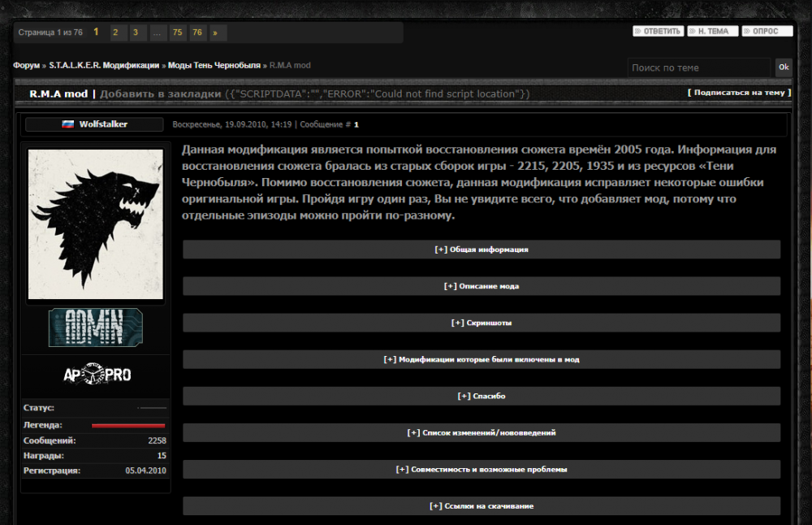Click the Подписаться на тему link
Screen dimensions: 812x525
737,93
